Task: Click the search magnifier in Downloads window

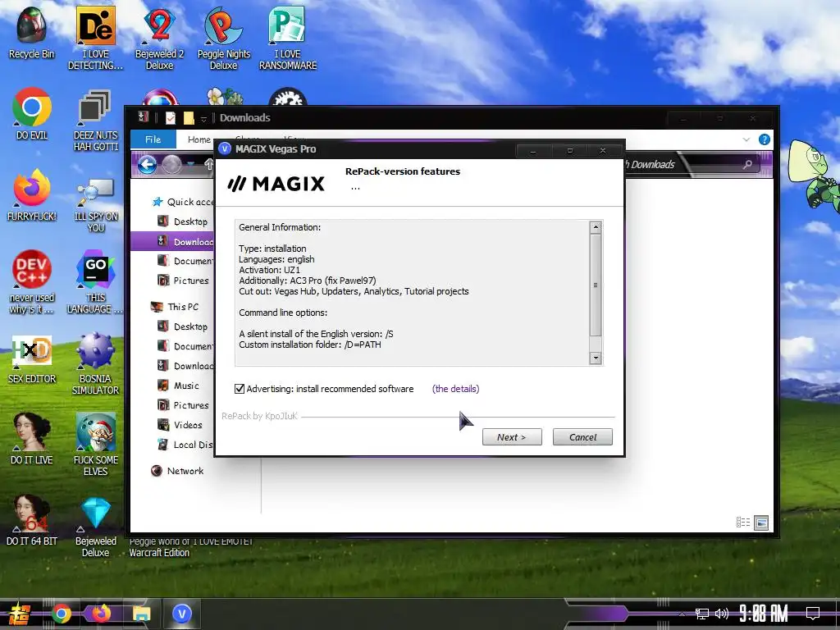Action: coord(747,164)
